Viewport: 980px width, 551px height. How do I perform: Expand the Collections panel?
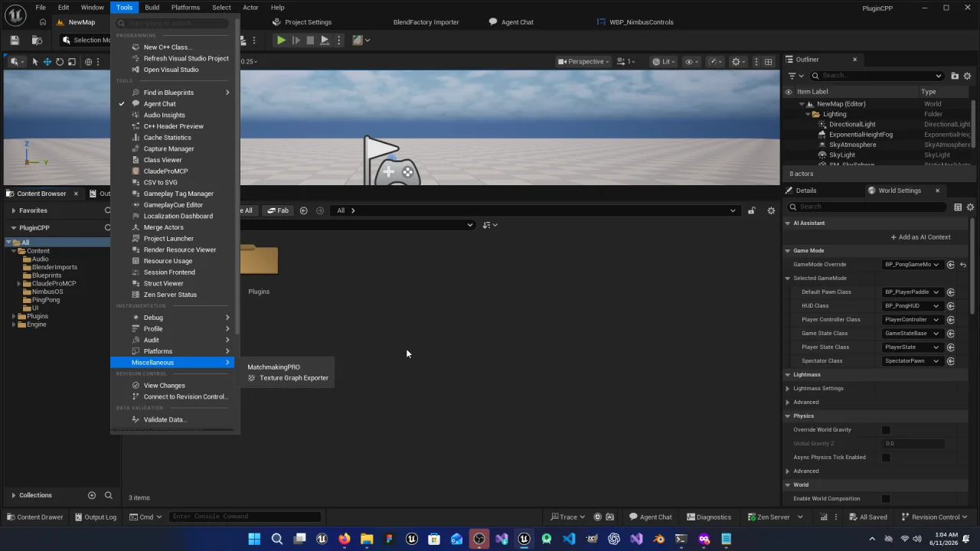pyautogui.click(x=13, y=495)
